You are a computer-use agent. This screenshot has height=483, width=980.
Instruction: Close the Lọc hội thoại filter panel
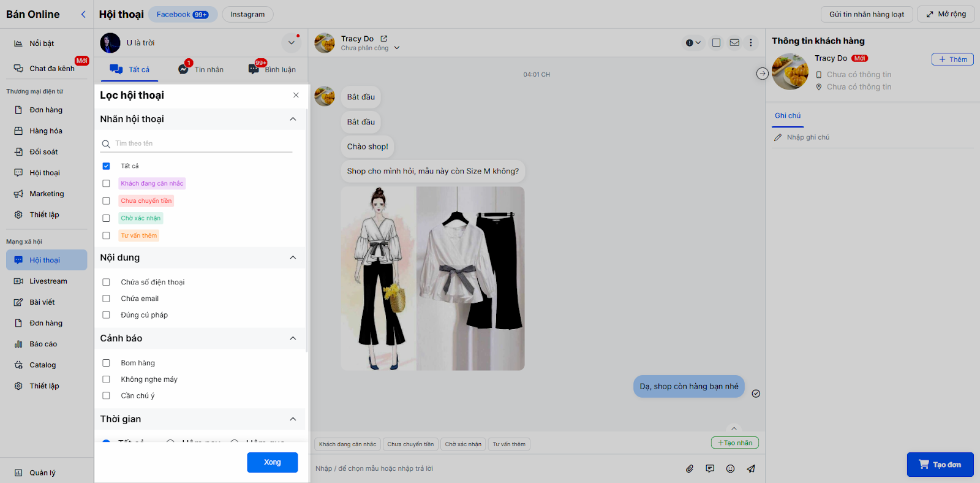pyautogui.click(x=296, y=95)
